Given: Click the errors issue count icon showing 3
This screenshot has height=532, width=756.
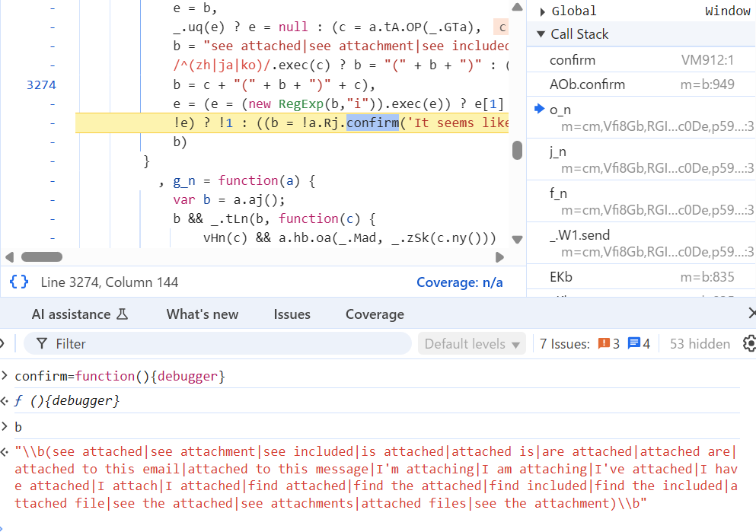Looking at the screenshot, I should pyautogui.click(x=604, y=343).
